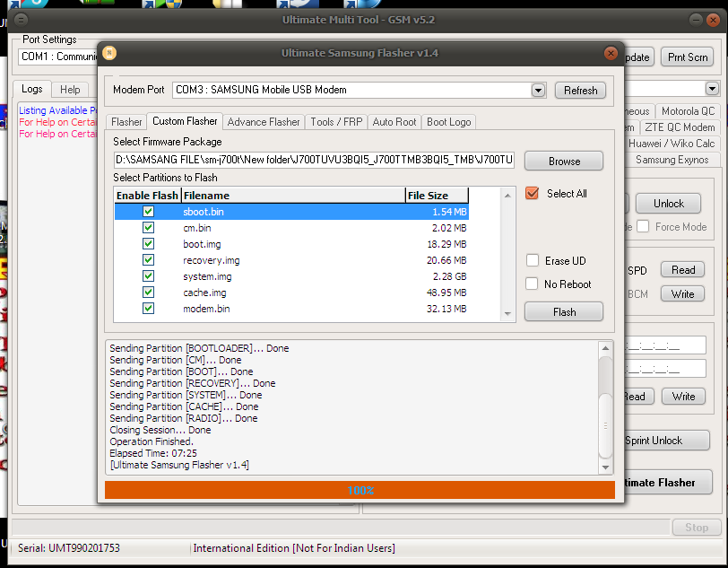Click the Serial: UMT990201753 status text
Viewport: 728px width, 568px height.
[x=69, y=548]
